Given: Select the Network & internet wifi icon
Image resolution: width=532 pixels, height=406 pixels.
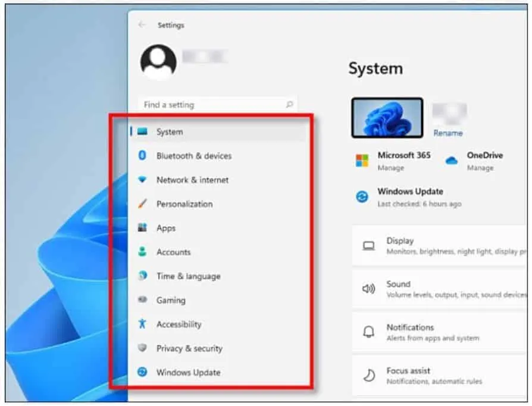Looking at the screenshot, I should (142, 180).
